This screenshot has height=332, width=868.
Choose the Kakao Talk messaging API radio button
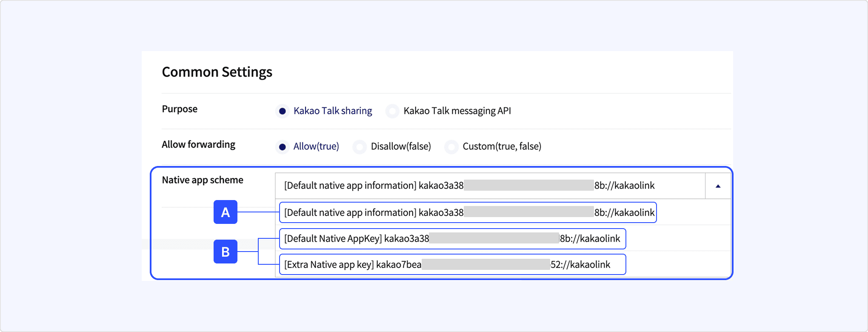[x=392, y=111]
